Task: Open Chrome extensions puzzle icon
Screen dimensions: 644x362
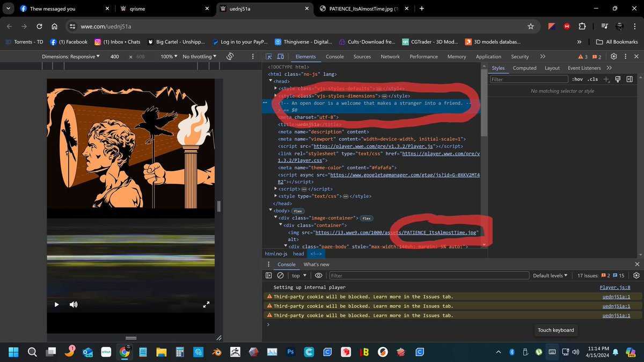Action: click(582, 26)
